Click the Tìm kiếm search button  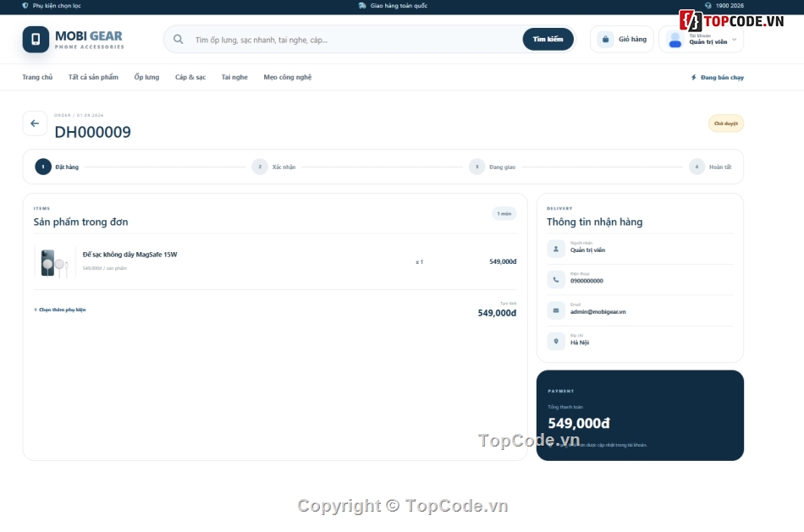pos(548,40)
